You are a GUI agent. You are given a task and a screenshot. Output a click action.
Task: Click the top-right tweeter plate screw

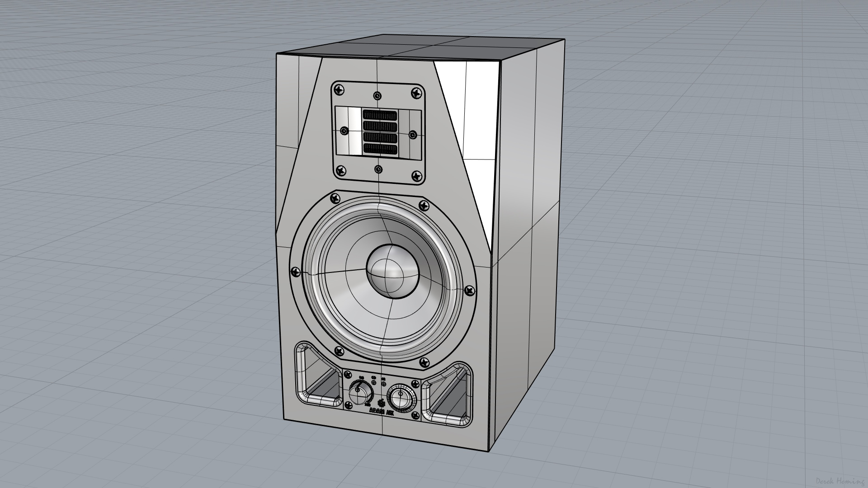417,94
